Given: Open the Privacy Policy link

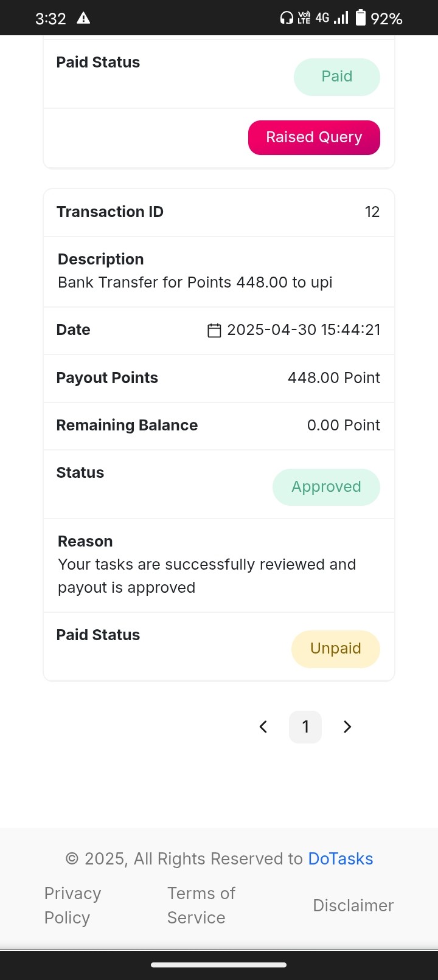Looking at the screenshot, I should (72, 905).
